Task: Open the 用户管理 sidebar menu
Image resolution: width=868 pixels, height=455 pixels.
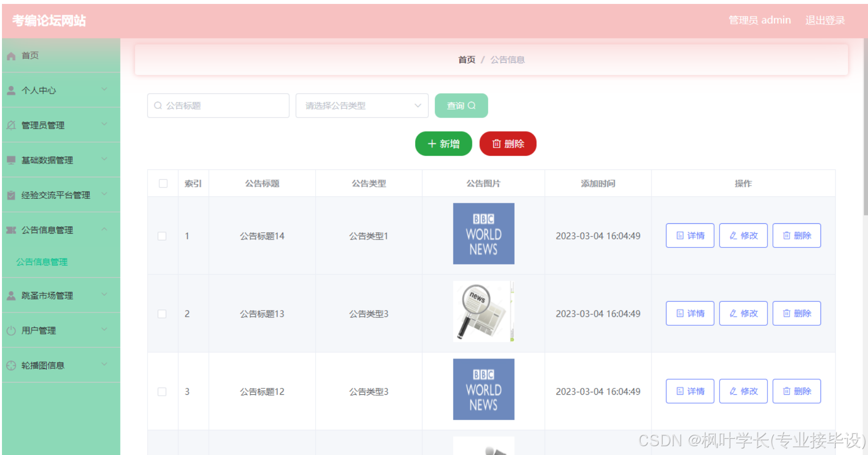Action: 61,330
